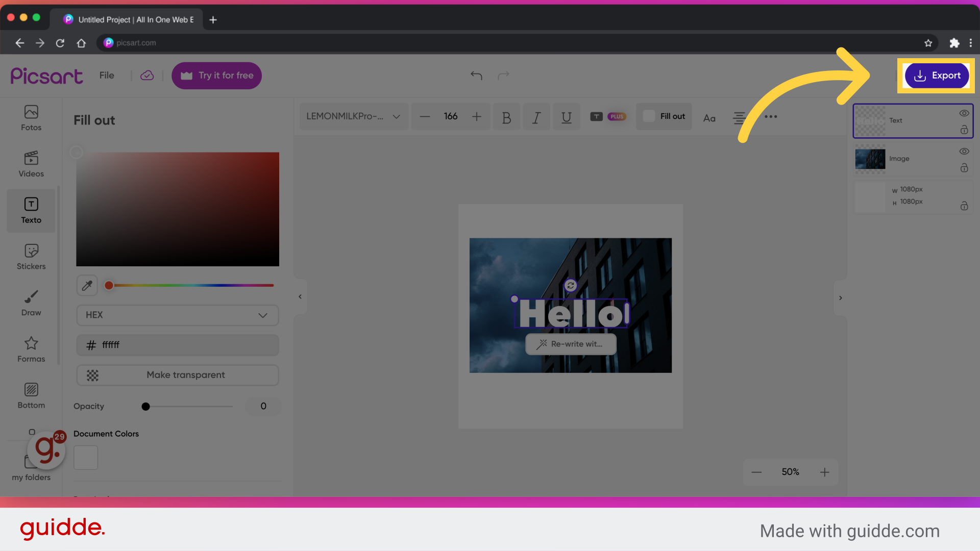Select the Draw tool
The height and width of the screenshot is (551, 980).
point(31,303)
